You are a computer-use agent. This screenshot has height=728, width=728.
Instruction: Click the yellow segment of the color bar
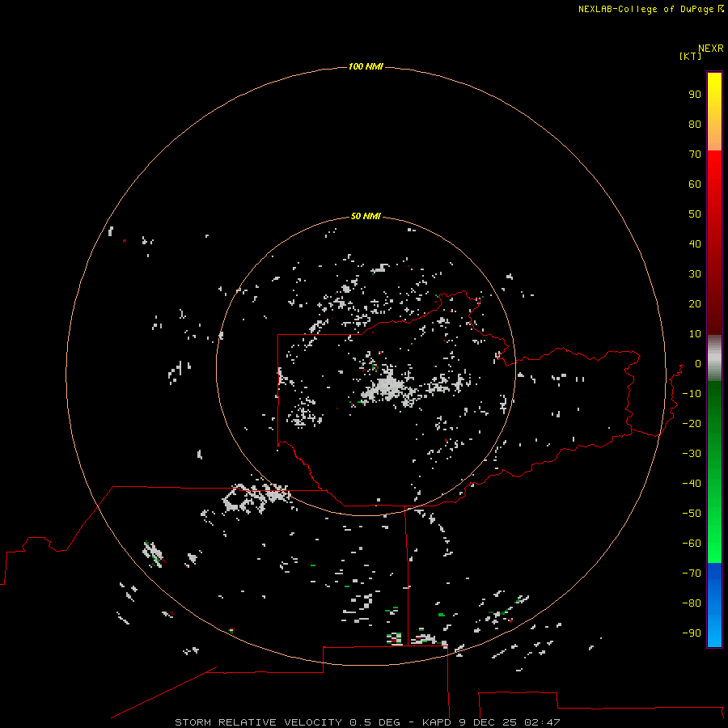[x=714, y=112]
